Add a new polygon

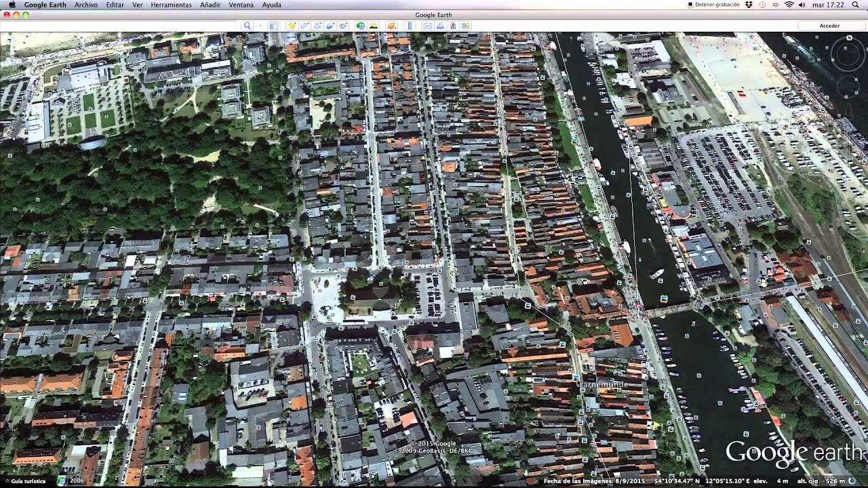(x=305, y=26)
